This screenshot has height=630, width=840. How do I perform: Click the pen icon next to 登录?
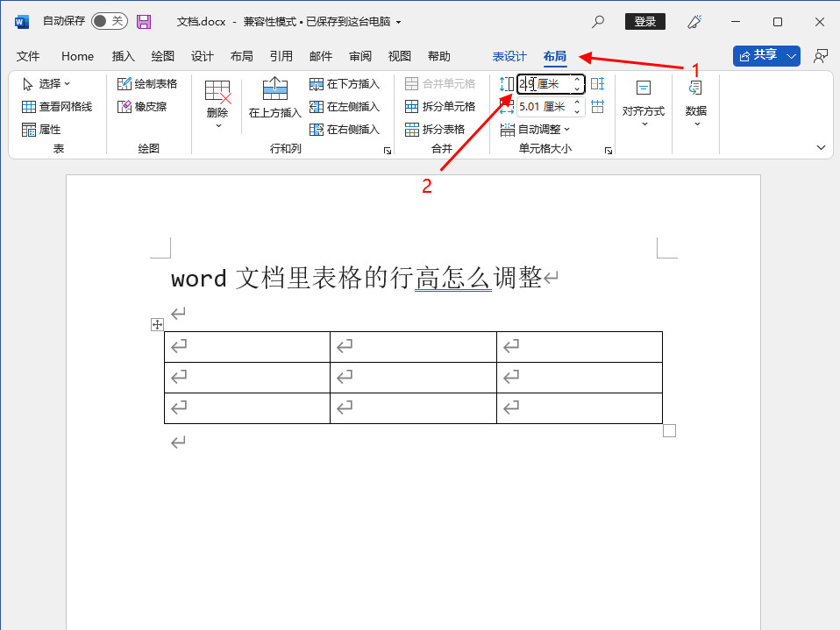[694, 22]
